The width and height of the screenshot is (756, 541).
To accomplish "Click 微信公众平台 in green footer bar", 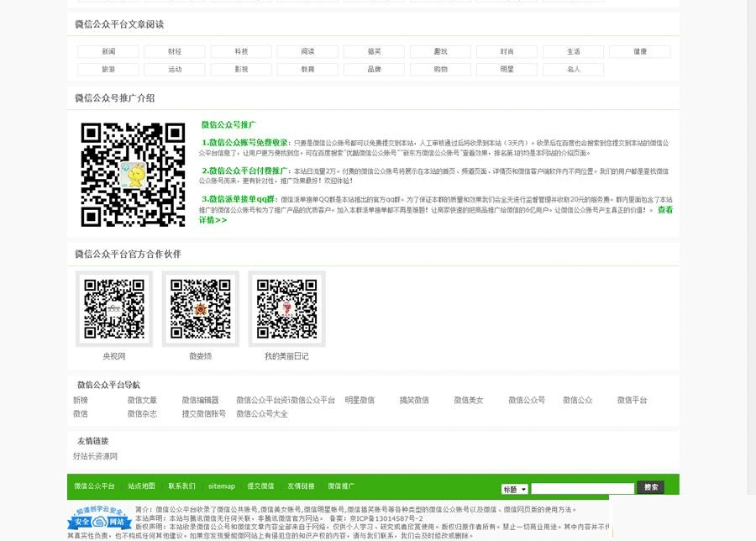I will [x=94, y=486].
